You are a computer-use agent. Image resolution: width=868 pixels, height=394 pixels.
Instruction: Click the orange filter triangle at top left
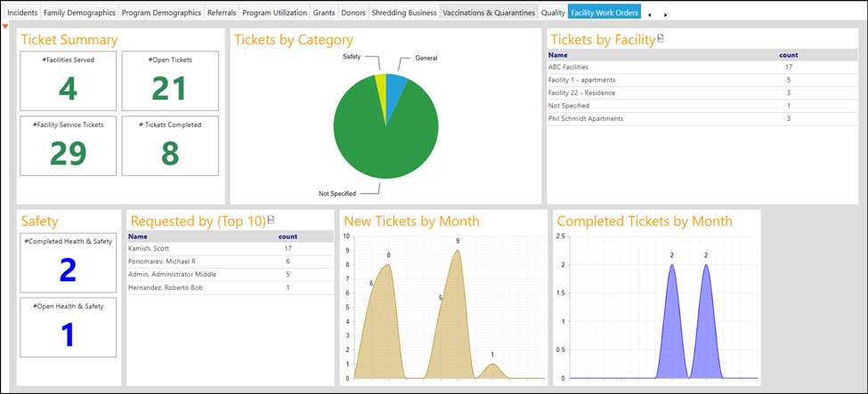pyautogui.click(x=5, y=27)
